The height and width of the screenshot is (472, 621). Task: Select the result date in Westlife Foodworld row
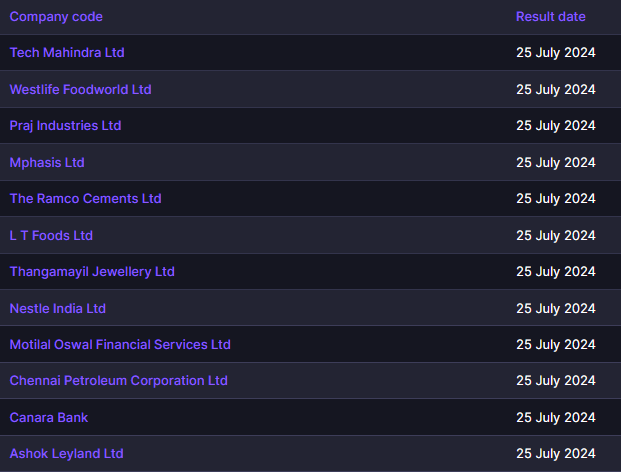[556, 89]
